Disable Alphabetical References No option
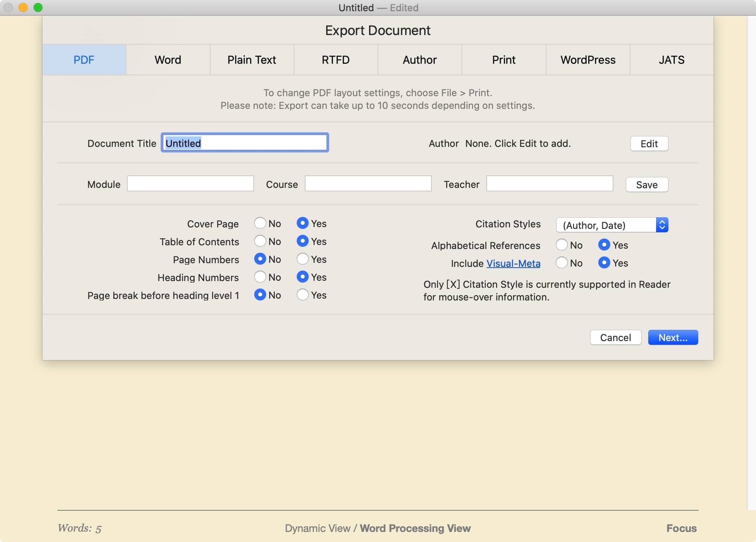Screen dimensions: 756x542 [562, 245]
